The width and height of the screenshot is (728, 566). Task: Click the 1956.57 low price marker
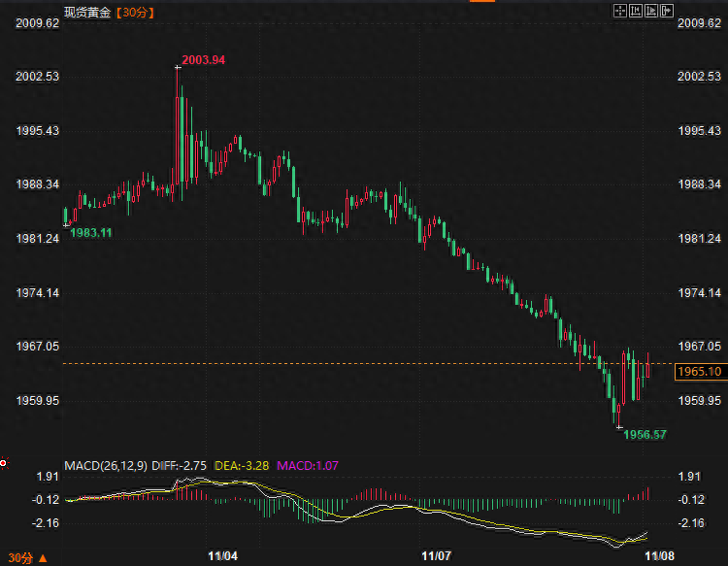point(645,434)
